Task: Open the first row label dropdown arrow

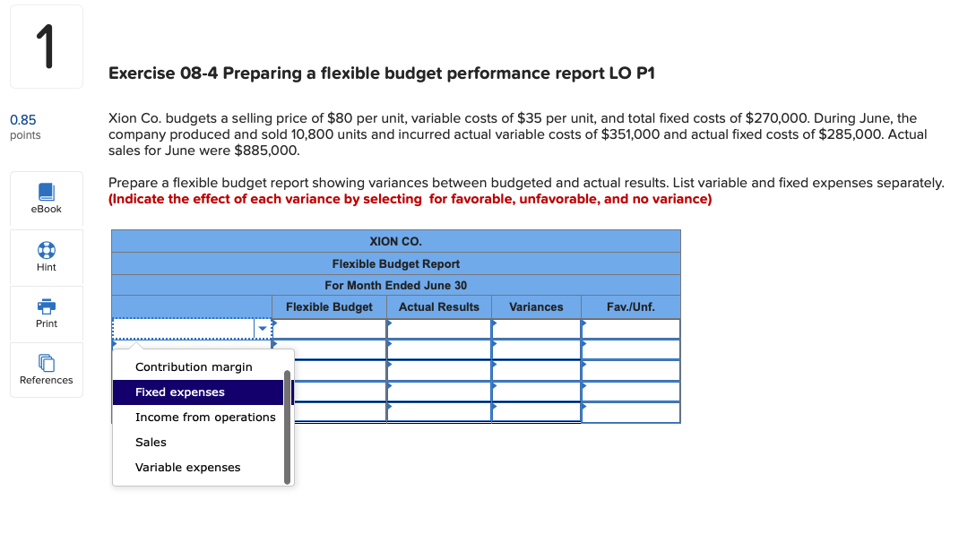Action: click(x=263, y=328)
